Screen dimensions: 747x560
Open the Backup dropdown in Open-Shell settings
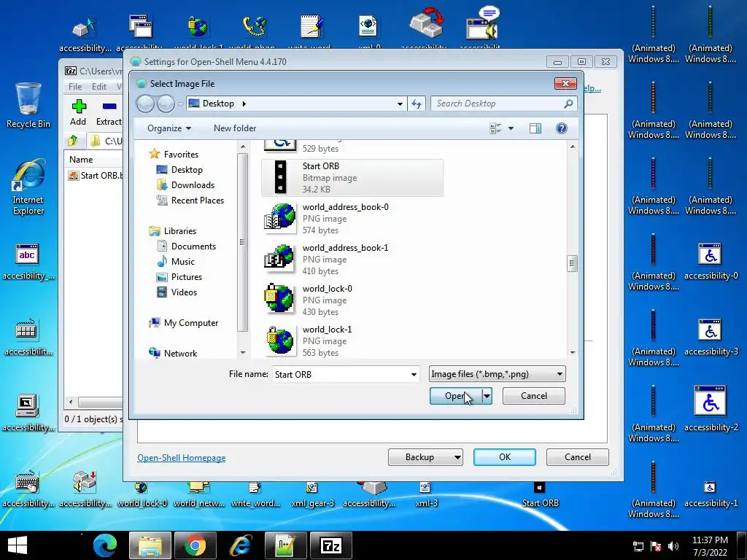pos(425,457)
